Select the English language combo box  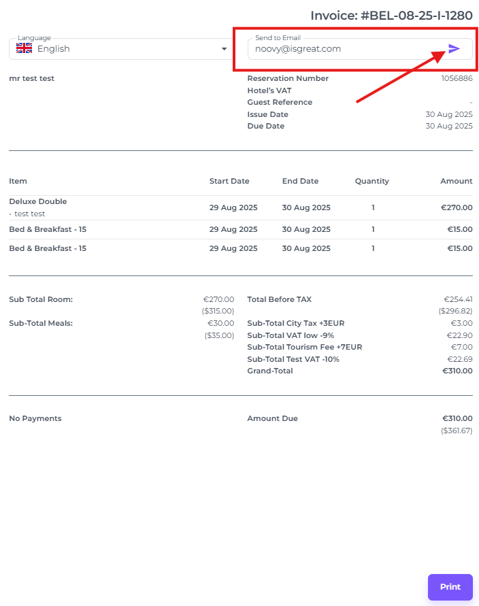pyautogui.click(x=120, y=49)
